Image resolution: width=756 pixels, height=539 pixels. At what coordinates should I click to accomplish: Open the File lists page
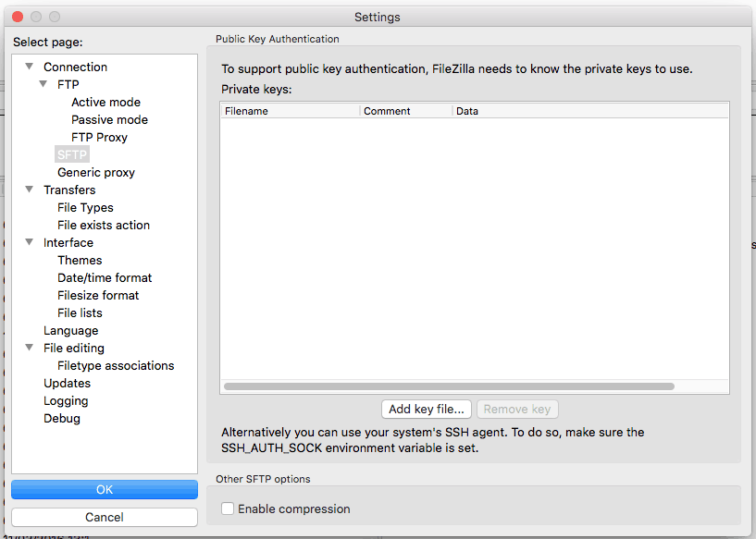coord(80,313)
